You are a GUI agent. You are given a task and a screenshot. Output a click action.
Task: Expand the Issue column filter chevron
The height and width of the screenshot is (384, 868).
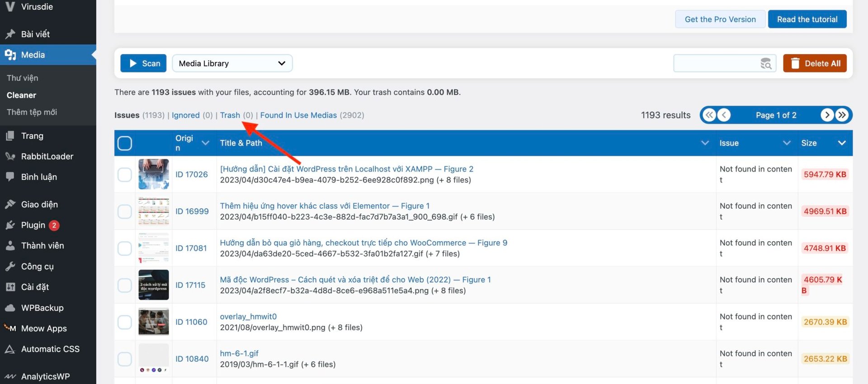pos(787,143)
